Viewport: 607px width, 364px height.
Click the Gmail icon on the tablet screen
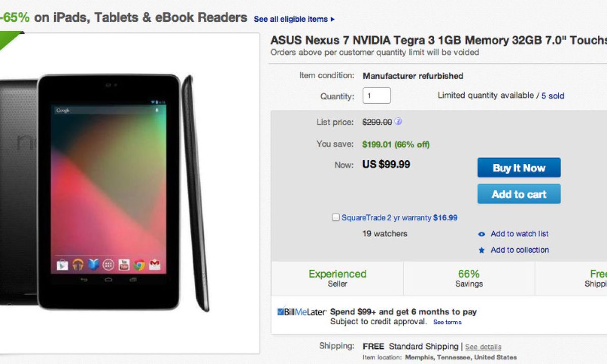click(x=155, y=264)
